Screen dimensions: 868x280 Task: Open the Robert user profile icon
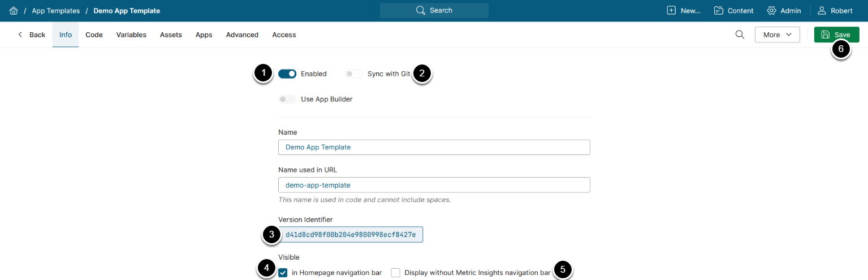[x=822, y=11]
